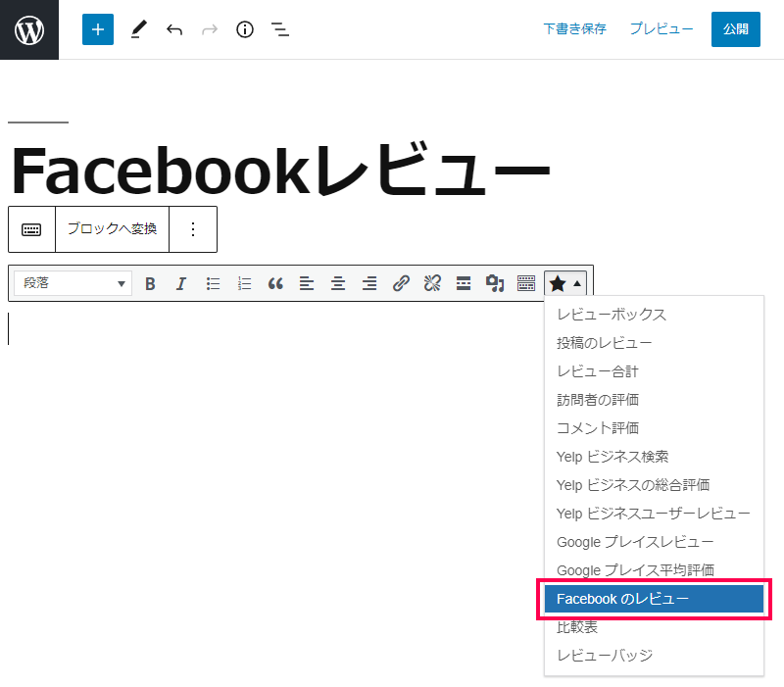Choose 比較表 from the menu
The height and width of the screenshot is (687, 784).
pos(654,627)
